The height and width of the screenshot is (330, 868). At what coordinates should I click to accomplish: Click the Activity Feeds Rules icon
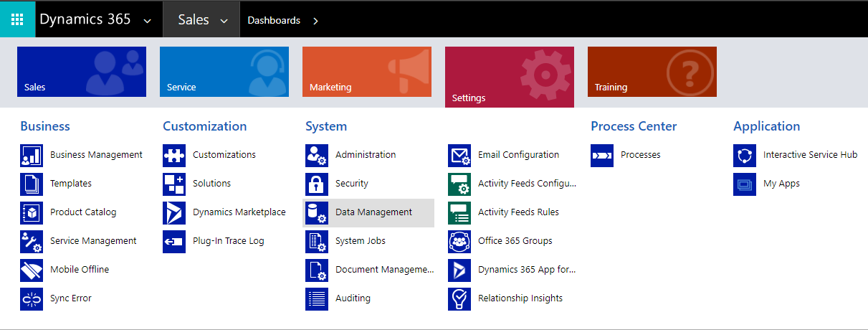tap(459, 213)
